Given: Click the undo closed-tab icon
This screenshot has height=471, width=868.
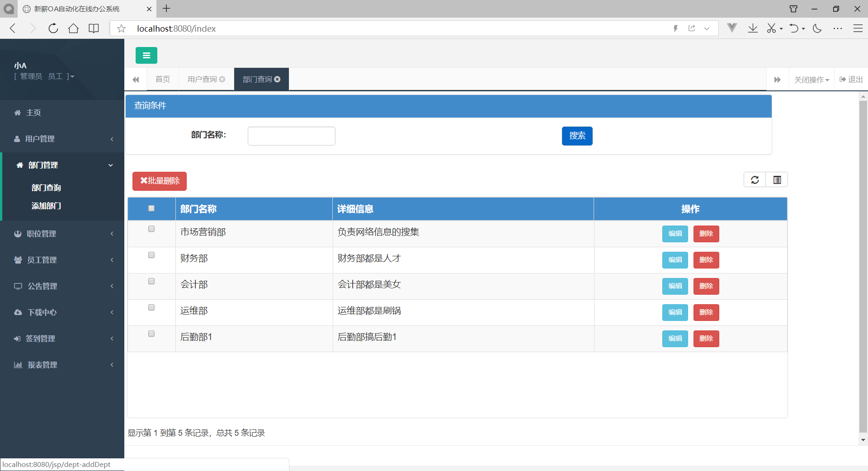Looking at the screenshot, I should point(794,28).
